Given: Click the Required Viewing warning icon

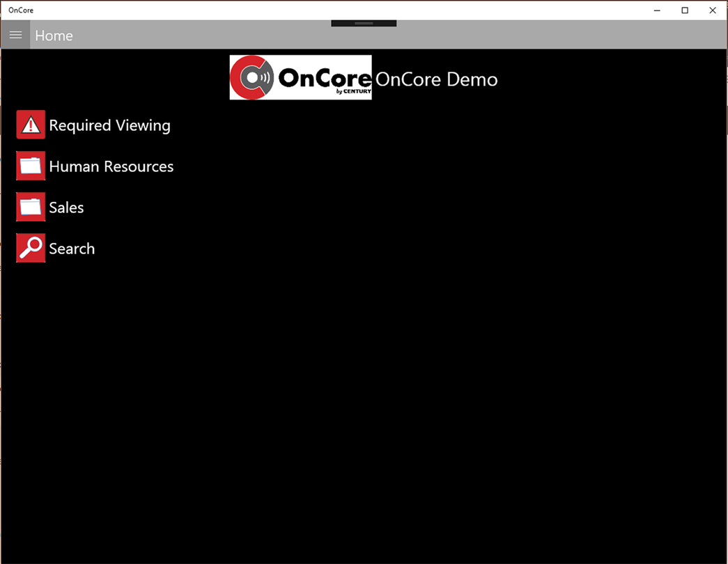Looking at the screenshot, I should point(31,125).
